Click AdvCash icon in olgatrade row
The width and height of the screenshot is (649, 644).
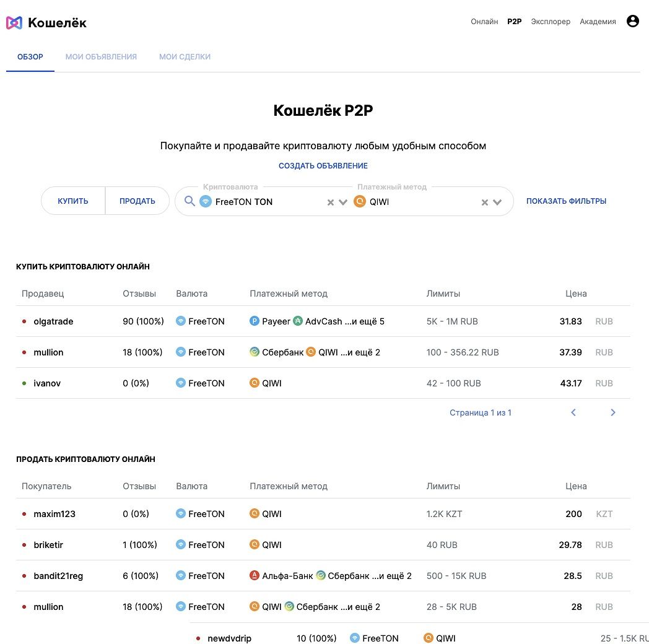pyautogui.click(x=298, y=321)
